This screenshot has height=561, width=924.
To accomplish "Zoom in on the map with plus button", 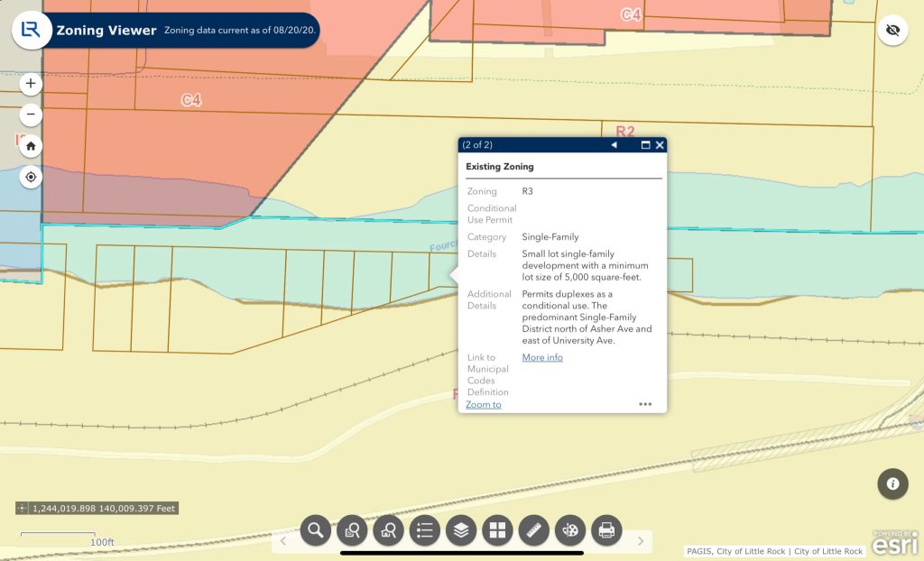I will pyautogui.click(x=31, y=84).
